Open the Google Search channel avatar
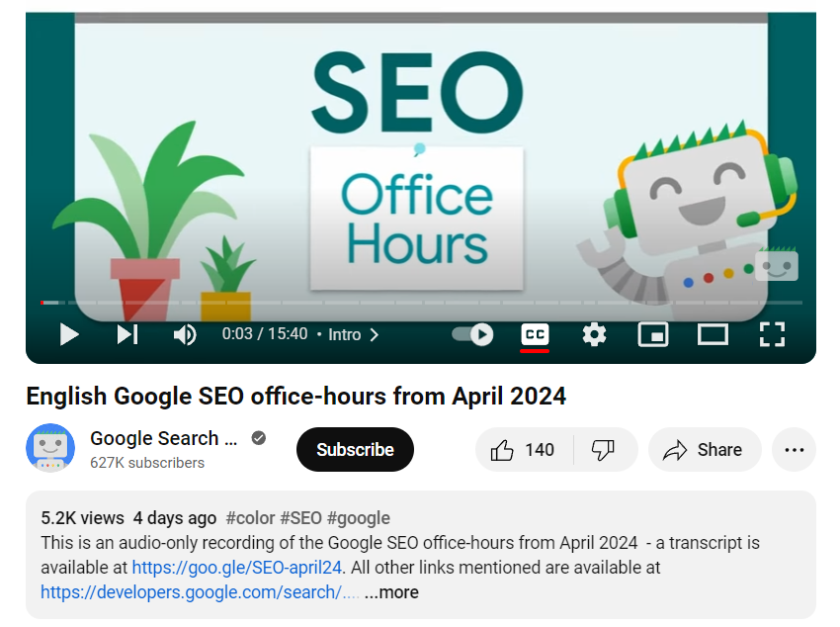The height and width of the screenshot is (627, 840). point(50,448)
